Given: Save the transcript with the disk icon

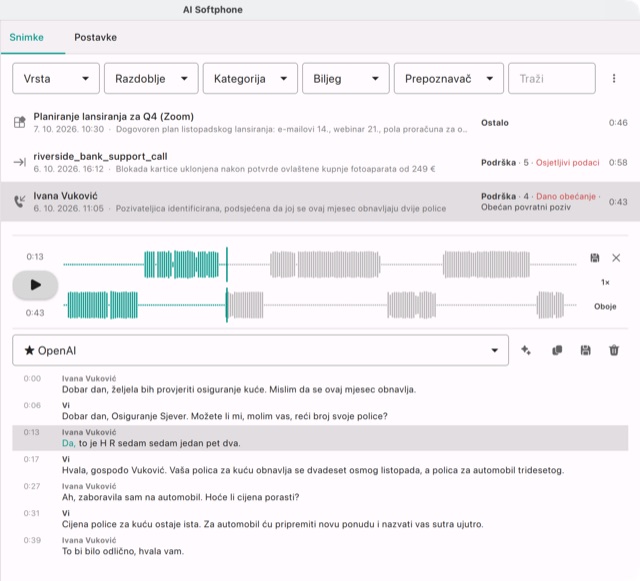Looking at the screenshot, I should coord(585,350).
